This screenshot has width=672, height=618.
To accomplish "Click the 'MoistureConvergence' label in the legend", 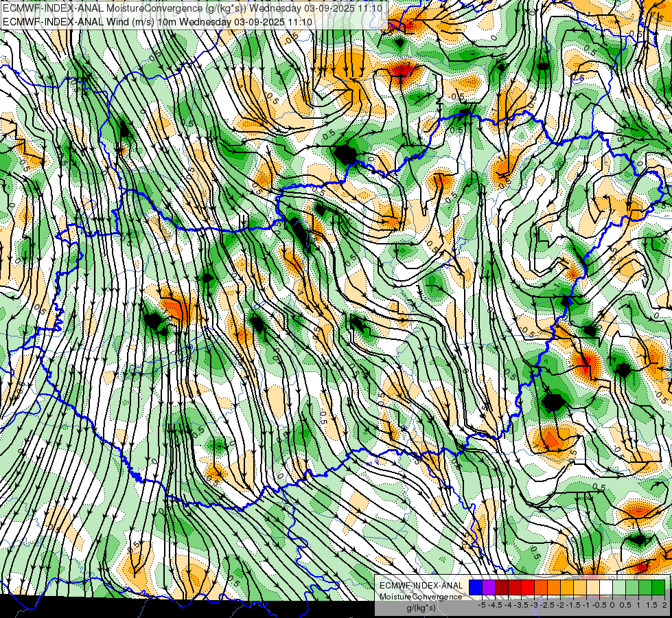I will coord(421,597).
